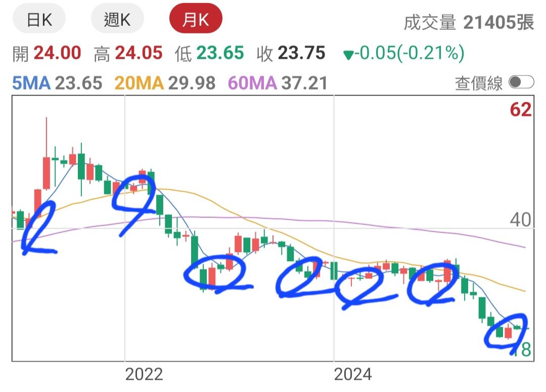Click the 62 high price axis label
Screen dimensions: 546x392
tap(521, 110)
